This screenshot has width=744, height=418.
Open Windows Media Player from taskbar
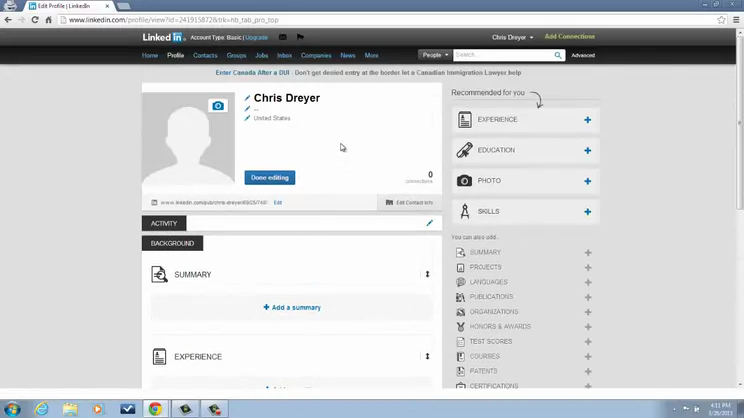pos(98,409)
